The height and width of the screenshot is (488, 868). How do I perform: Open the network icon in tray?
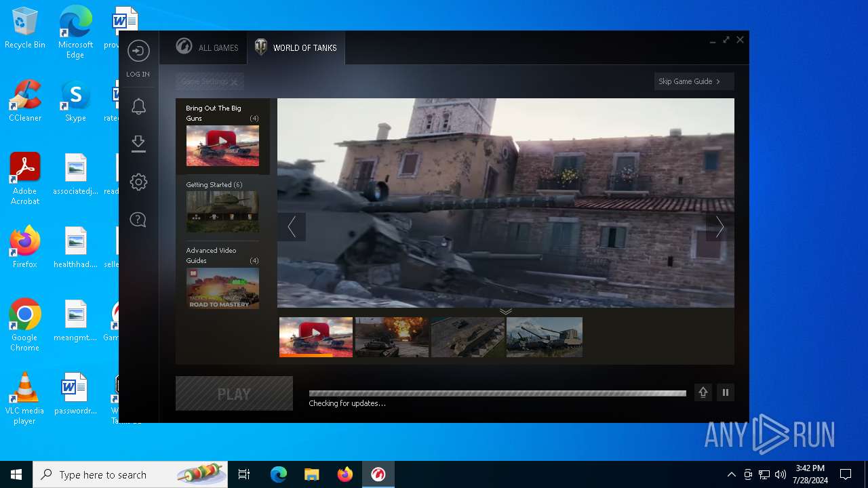tap(764, 474)
